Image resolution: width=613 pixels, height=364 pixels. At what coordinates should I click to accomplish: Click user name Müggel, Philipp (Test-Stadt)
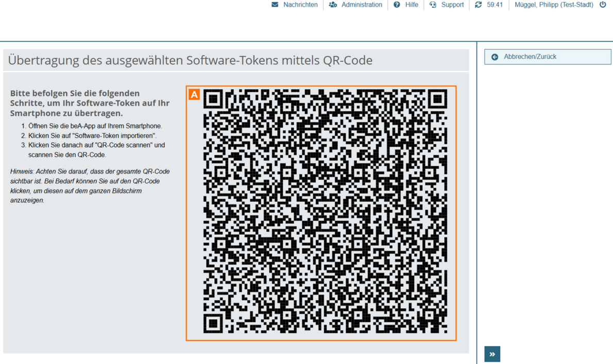point(554,5)
